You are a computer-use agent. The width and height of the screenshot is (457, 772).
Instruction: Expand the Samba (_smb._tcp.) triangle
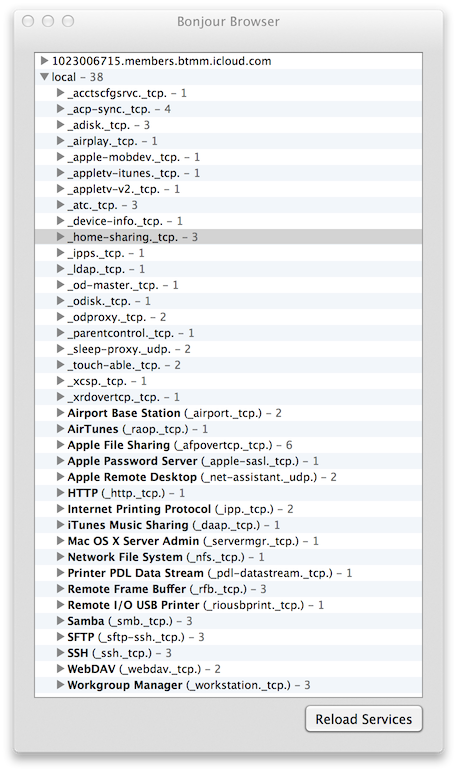point(60,621)
